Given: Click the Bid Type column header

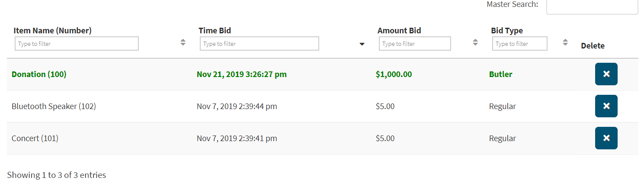Looking at the screenshot, I should point(506,30).
